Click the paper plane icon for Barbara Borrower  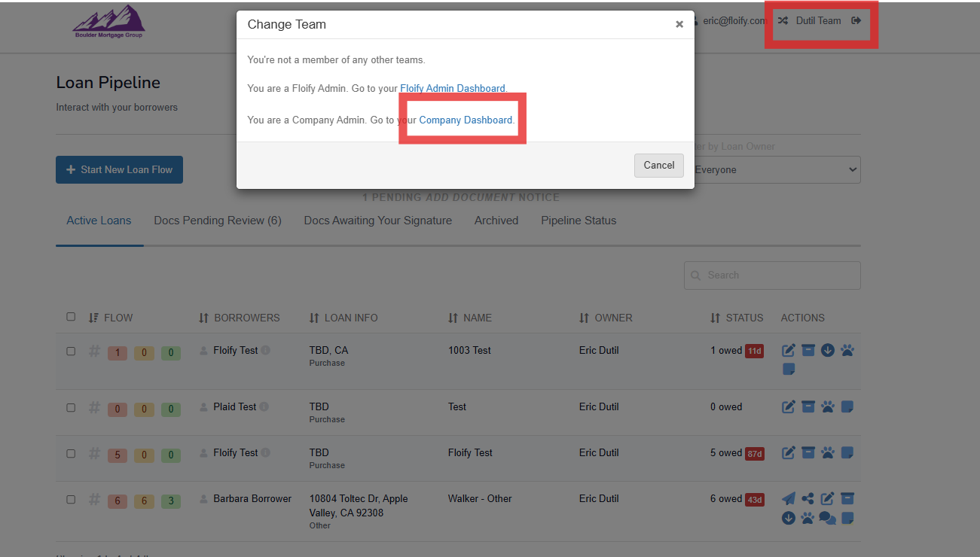point(788,499)
